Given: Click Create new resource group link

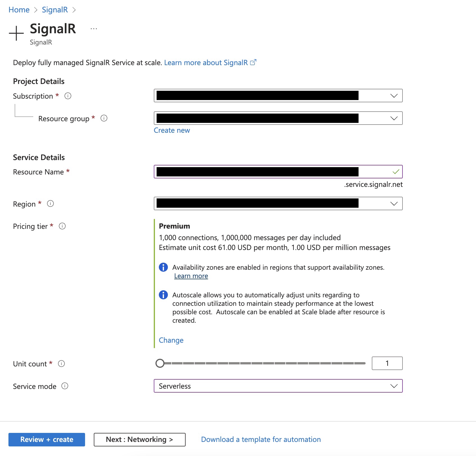Looking at the screenshot, I should 172,130.
